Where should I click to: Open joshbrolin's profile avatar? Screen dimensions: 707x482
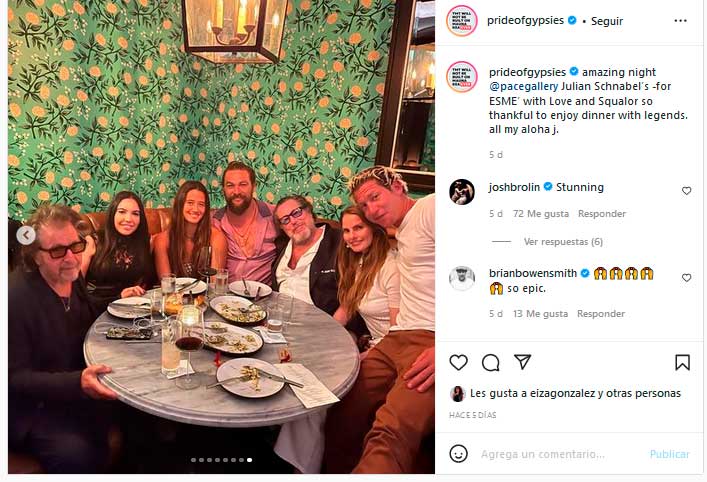461,191
